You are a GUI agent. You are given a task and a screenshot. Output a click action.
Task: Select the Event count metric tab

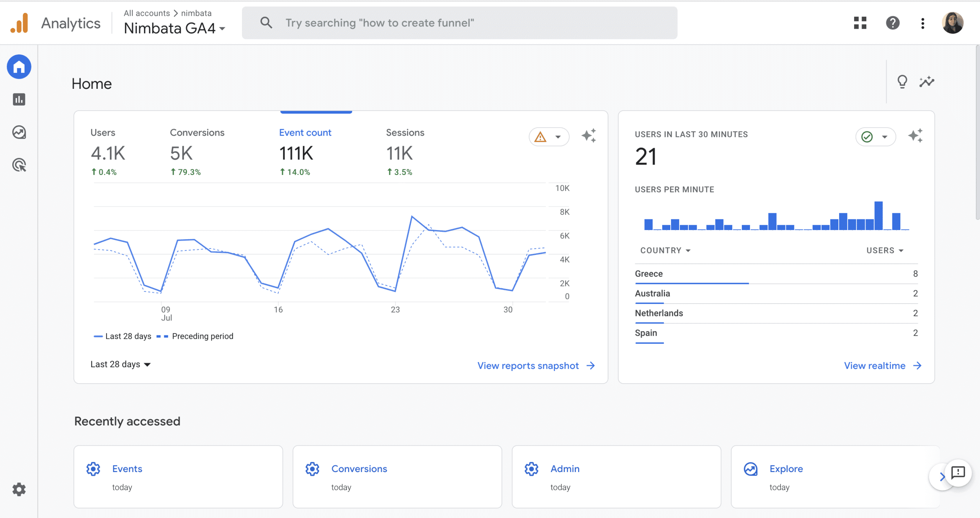coord(305,153)
